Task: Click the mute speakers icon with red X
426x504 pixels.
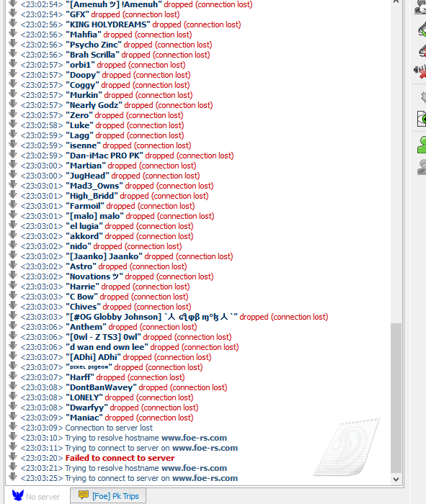Action: click(x=420, y=71)
